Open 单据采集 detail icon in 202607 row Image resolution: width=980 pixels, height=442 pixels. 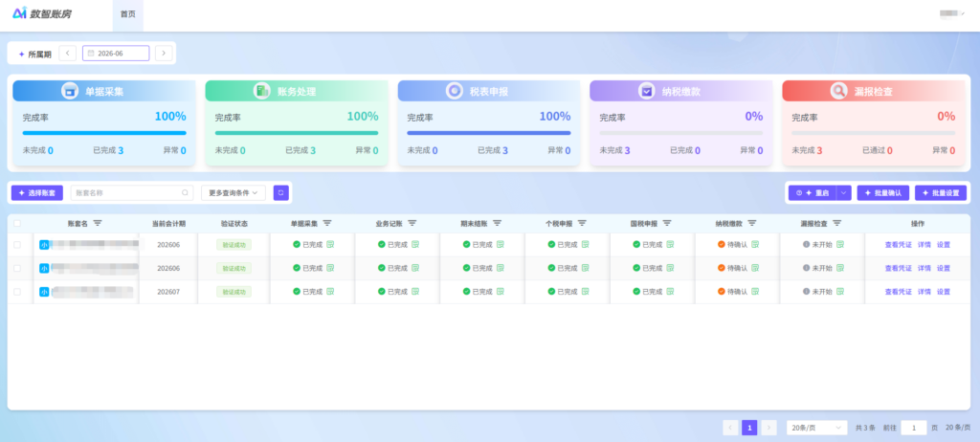[330, 292]
